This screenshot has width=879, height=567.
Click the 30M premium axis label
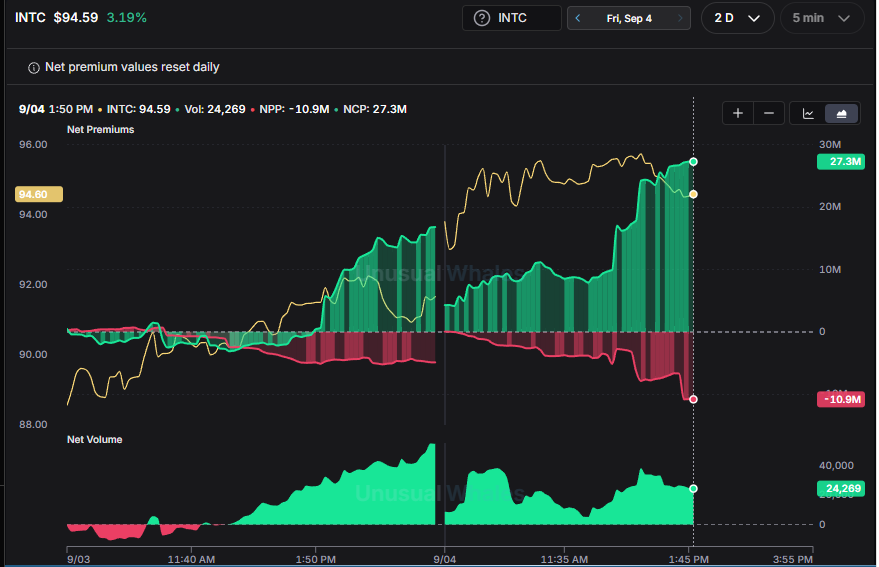tap(830, 145)
